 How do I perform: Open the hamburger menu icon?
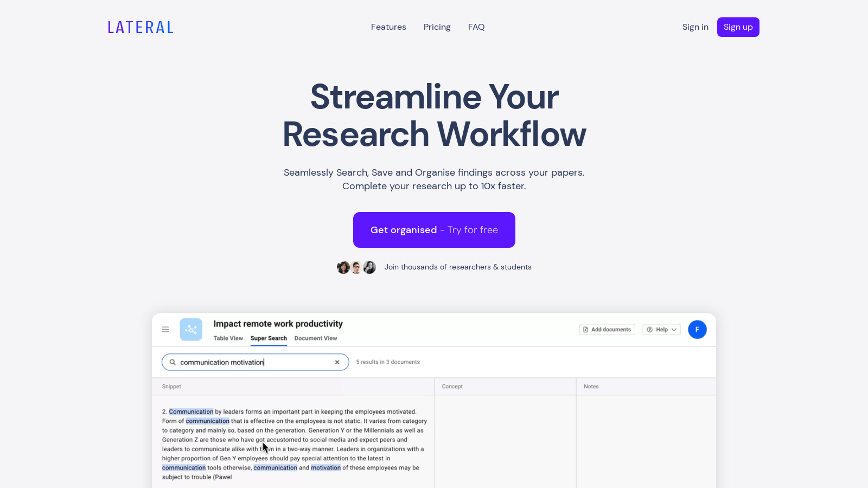tap(165, 329)
